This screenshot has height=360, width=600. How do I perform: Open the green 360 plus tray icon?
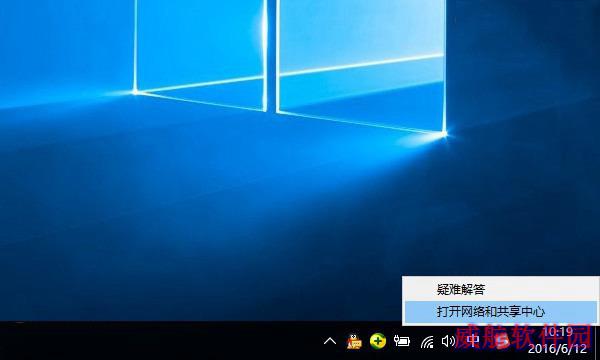[x=378, y=341]
